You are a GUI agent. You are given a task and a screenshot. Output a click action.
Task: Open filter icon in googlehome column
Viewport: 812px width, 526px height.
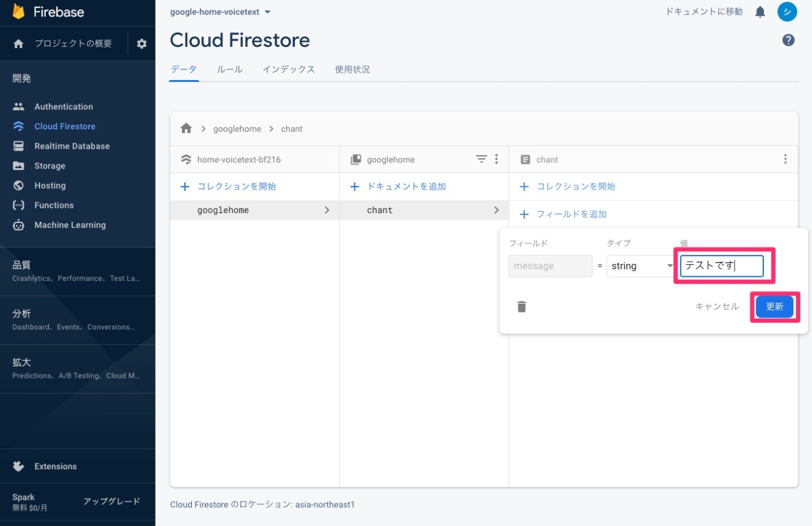[482, 159]
